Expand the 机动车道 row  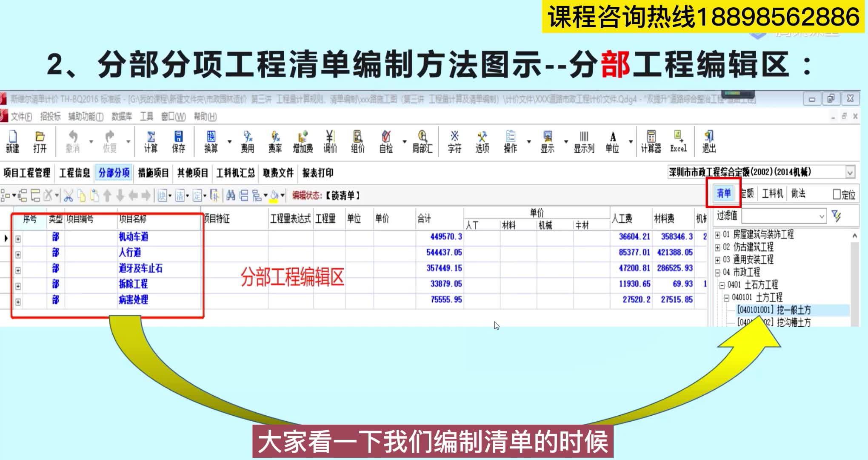18,239
